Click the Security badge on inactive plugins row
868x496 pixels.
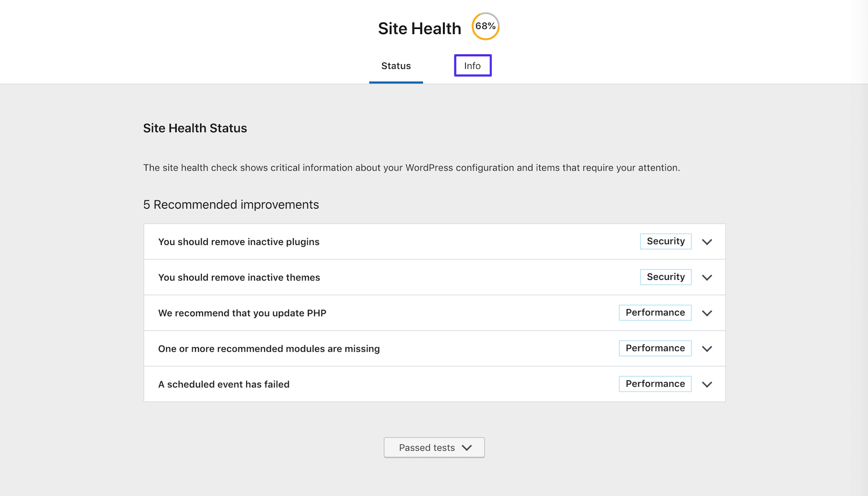tap(665, 241)
